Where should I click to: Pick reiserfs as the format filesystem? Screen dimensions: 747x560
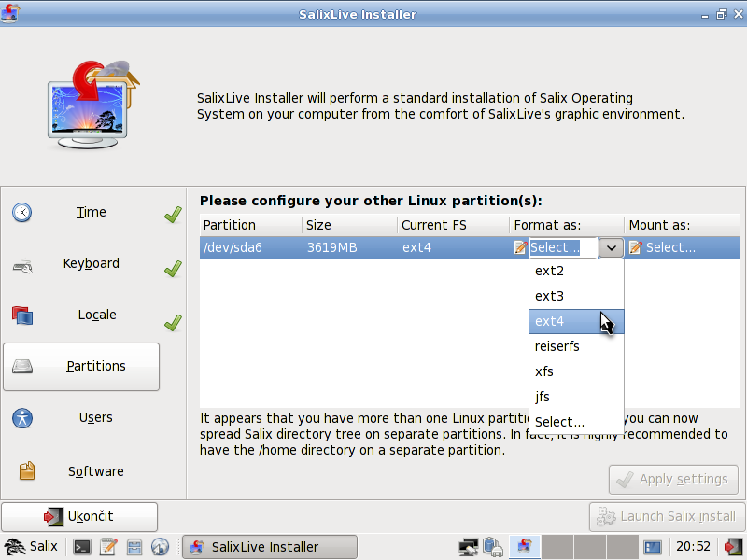576,346
